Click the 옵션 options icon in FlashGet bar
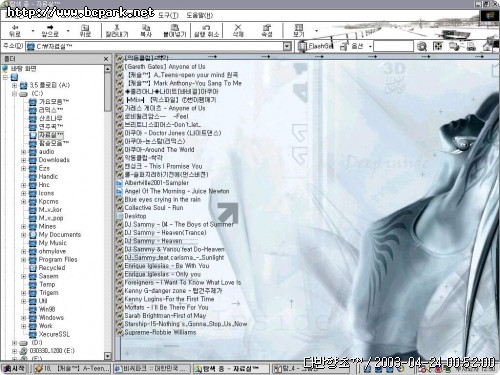 coord(344,46)
